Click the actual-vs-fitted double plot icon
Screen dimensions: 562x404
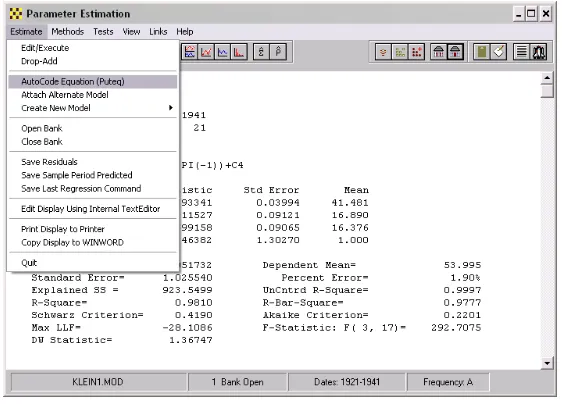coord(190,52)
